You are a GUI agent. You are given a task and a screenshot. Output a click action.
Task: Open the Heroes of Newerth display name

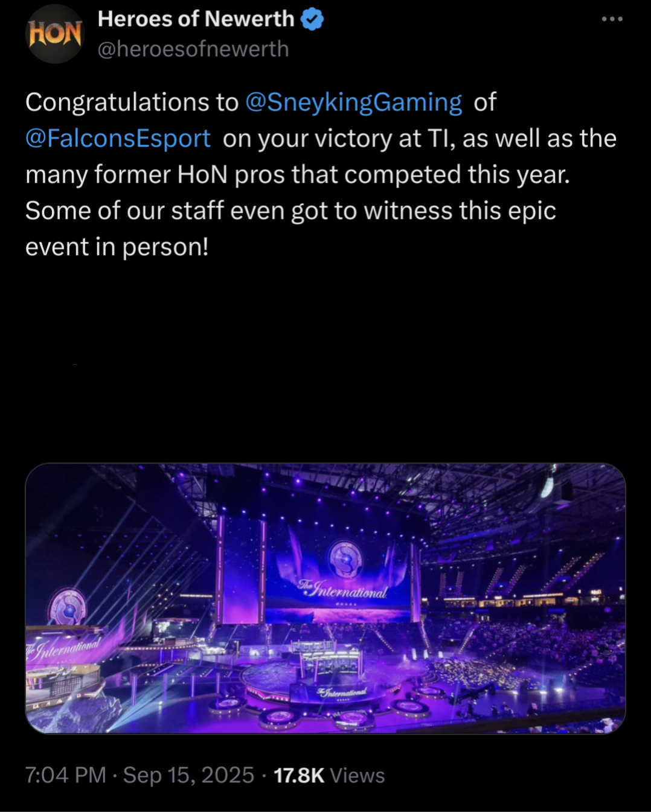click(x=196, y=19)
